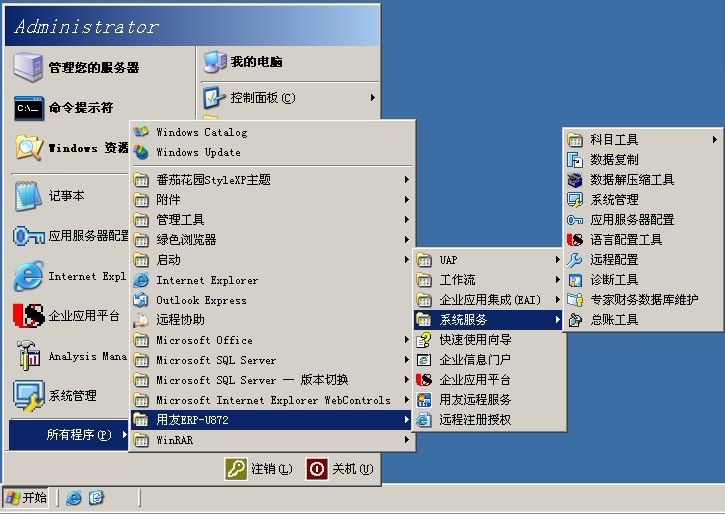Viewport: 725px width, 515px height.
Task: Open Microsoft SQL Server menu folder
Action: click(273, 360)
